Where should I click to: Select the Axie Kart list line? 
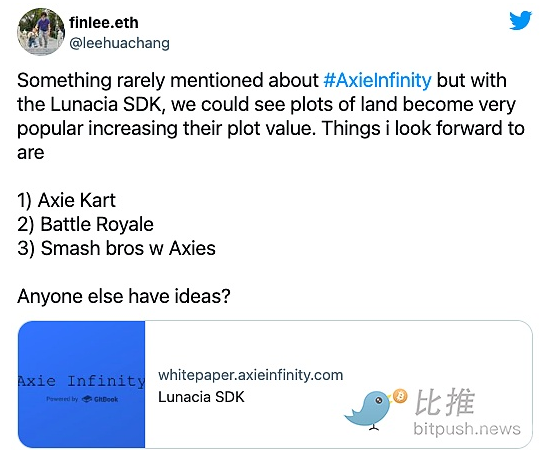click(x=66, y=200)
